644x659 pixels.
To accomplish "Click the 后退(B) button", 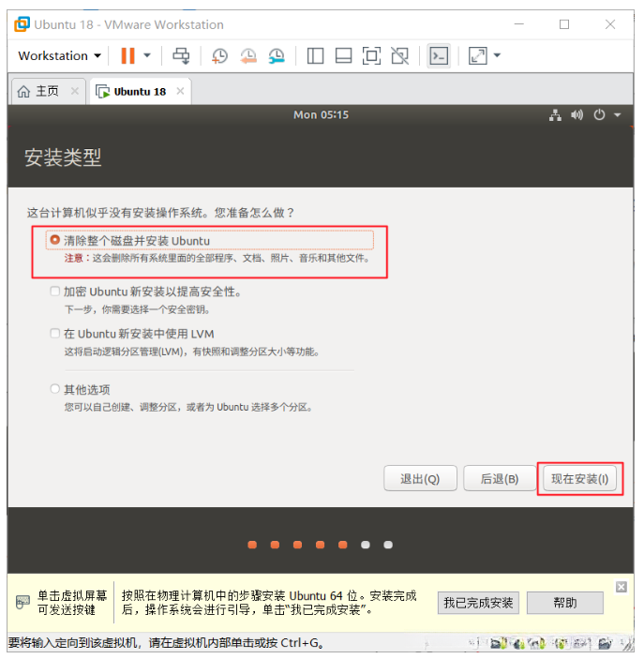I will click(500, 478).
